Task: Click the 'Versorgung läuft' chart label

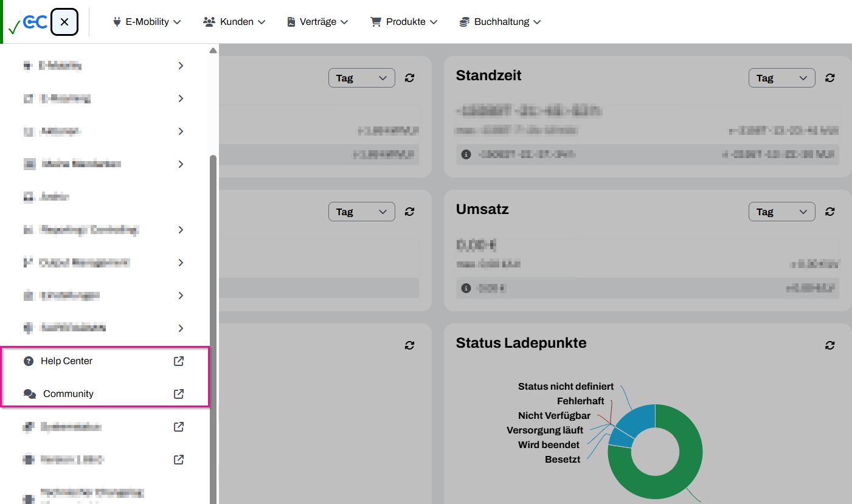Action: [x=545, y=430]
